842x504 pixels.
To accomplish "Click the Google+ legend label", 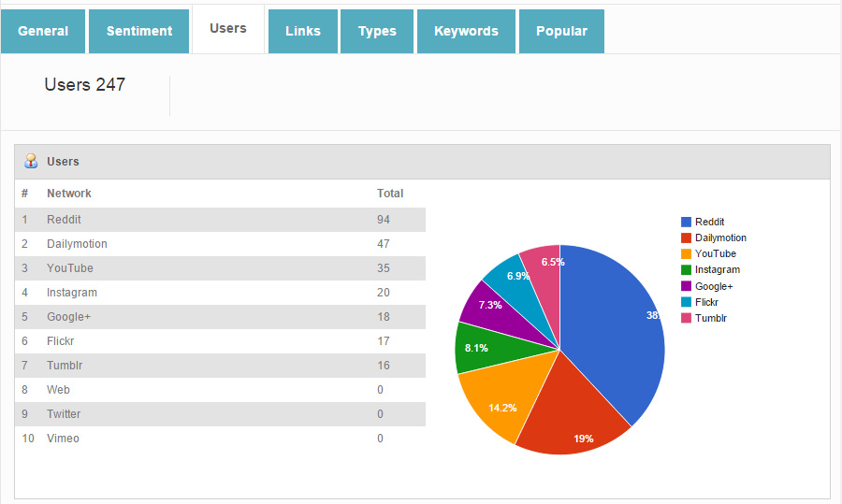I will [x=714, y=286].
